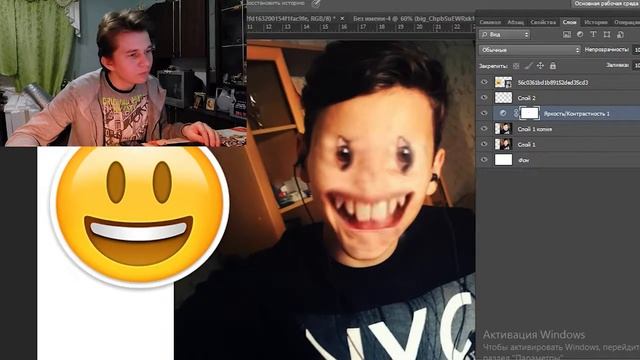Toggle eye of Яркость/Контрастность 1 layer
640x360 pixels.
click(x=484, y=113)
